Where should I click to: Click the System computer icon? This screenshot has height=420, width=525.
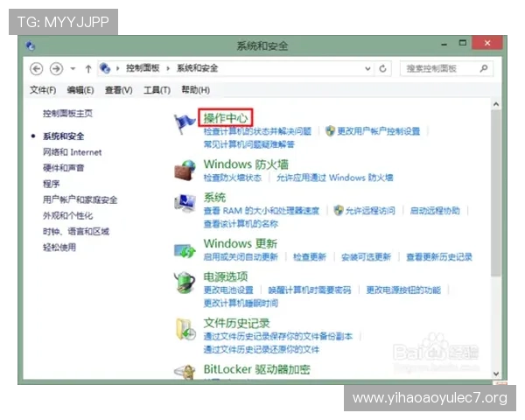185,203
